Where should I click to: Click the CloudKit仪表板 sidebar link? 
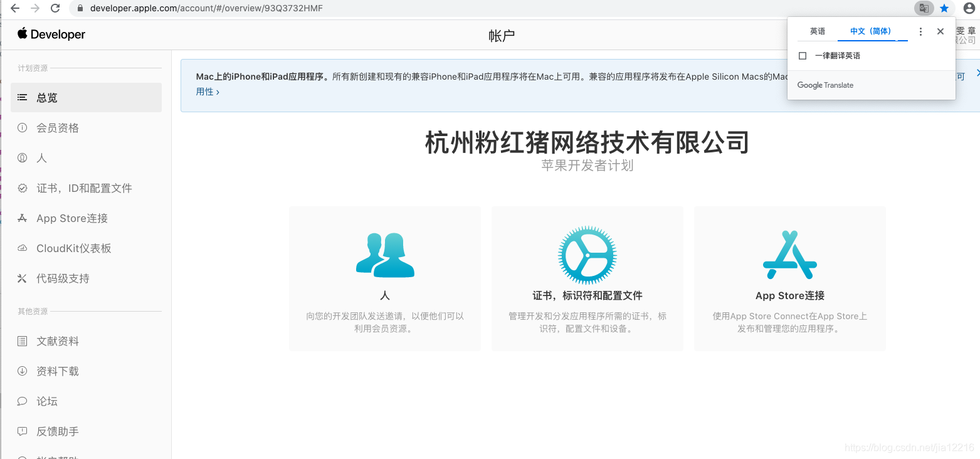click(73, 248)
